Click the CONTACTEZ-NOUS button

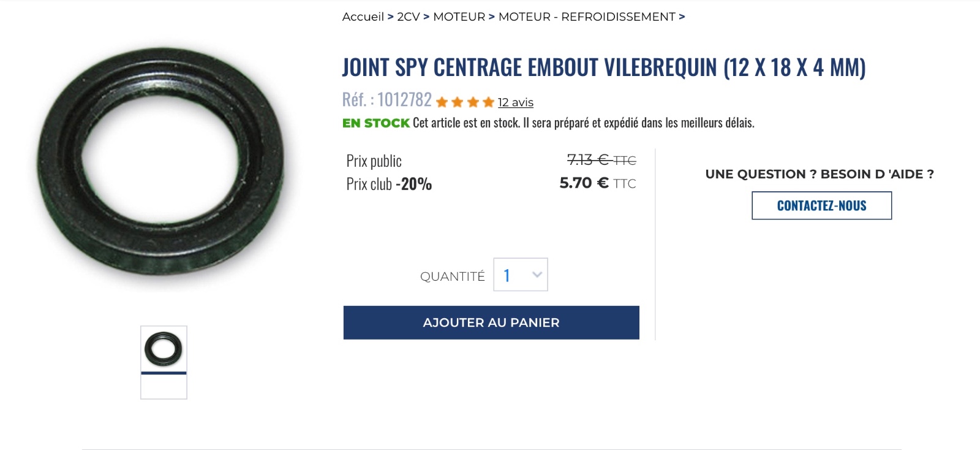[821, 206]
